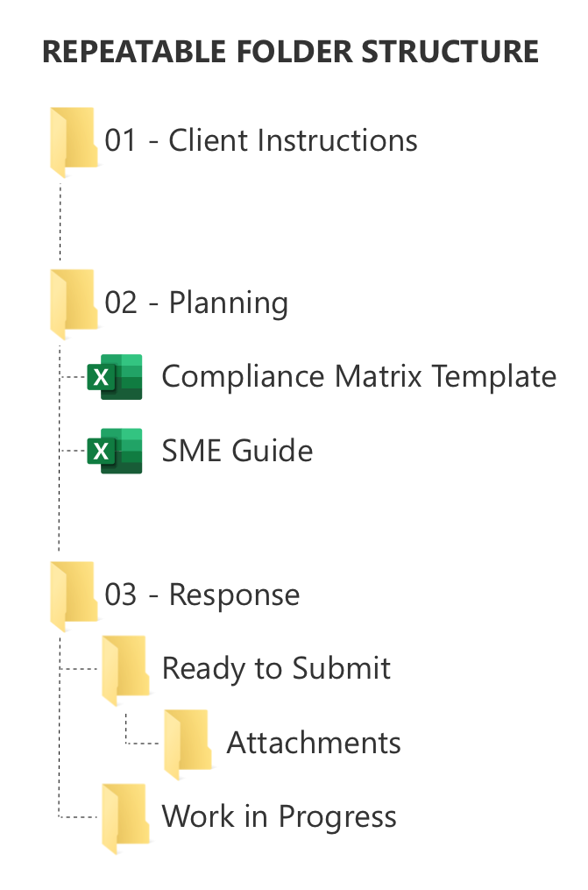
Task: Open the 02 - Planning folder icon
Action: (x=74, y=304)
